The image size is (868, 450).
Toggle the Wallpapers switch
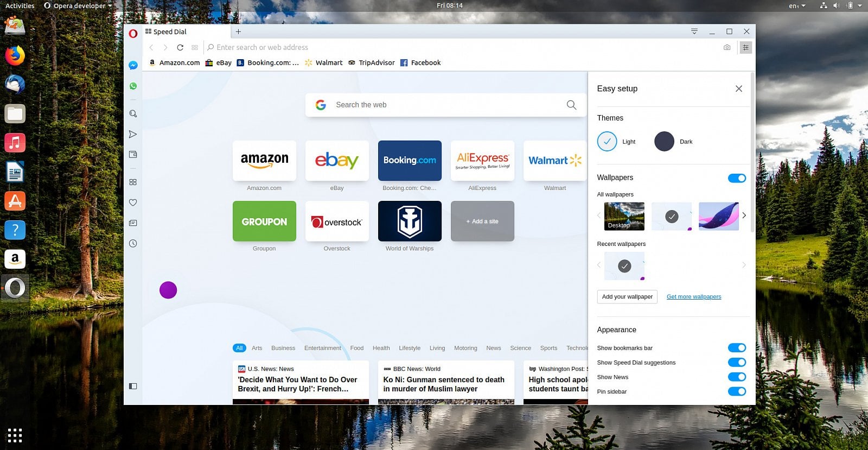[x=737, y=178]
